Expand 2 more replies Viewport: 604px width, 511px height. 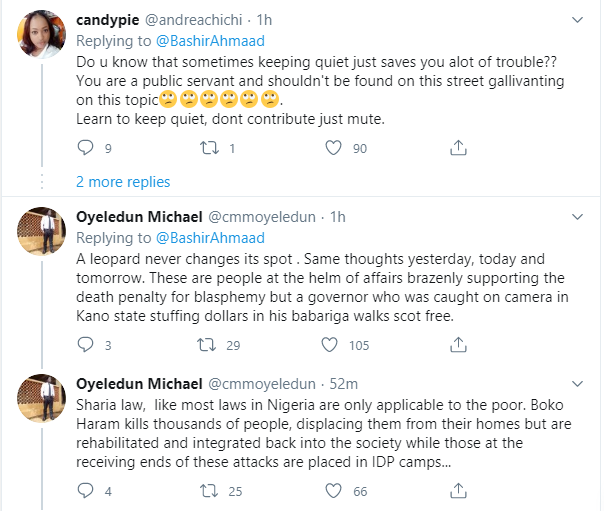pos(123,182)
